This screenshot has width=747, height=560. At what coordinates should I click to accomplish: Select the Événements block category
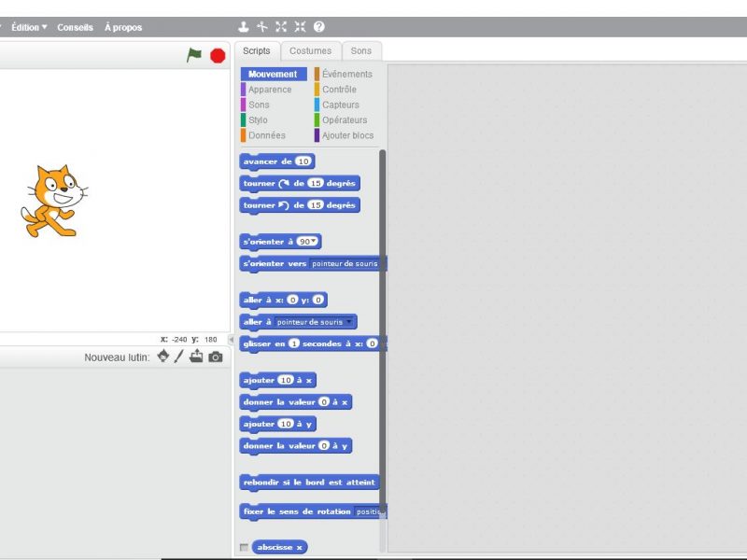[344, 74]
